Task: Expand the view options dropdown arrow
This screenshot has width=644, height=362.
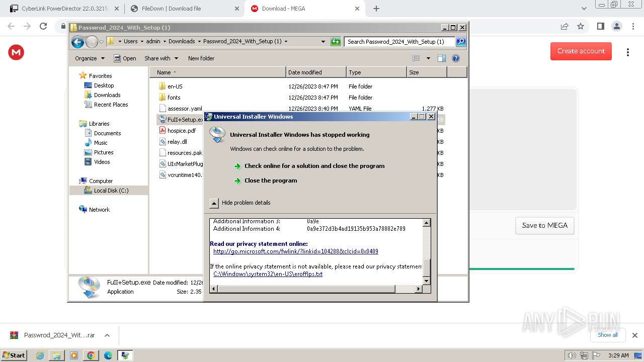Action: point(428,58)
